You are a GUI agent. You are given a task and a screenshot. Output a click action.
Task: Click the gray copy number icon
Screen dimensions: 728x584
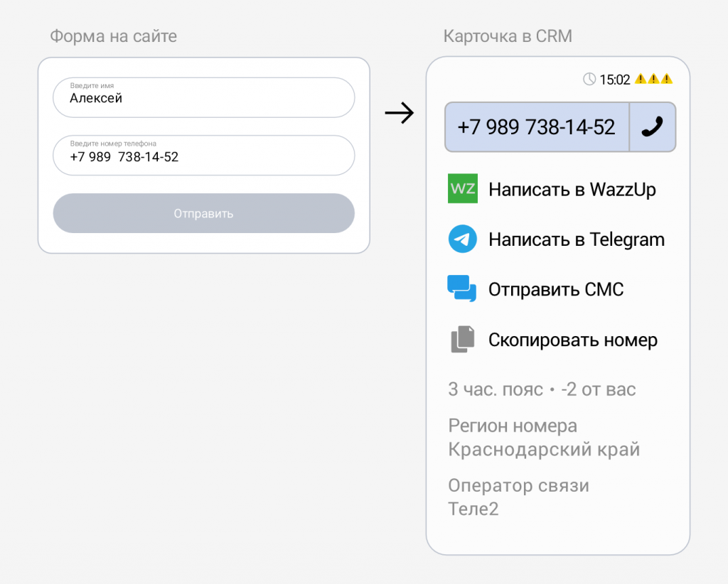pyautogui.click(x=462, y=340)
